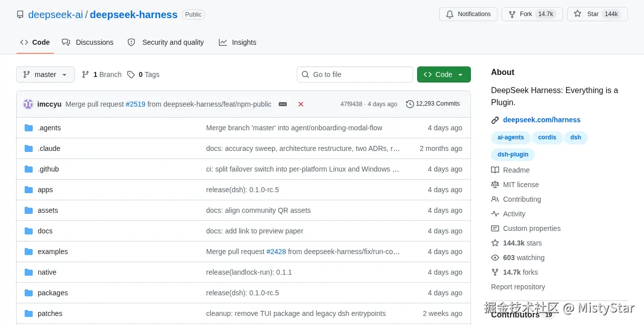View the 0 Tags link
The image size is (644, 325).
(143, 74)
